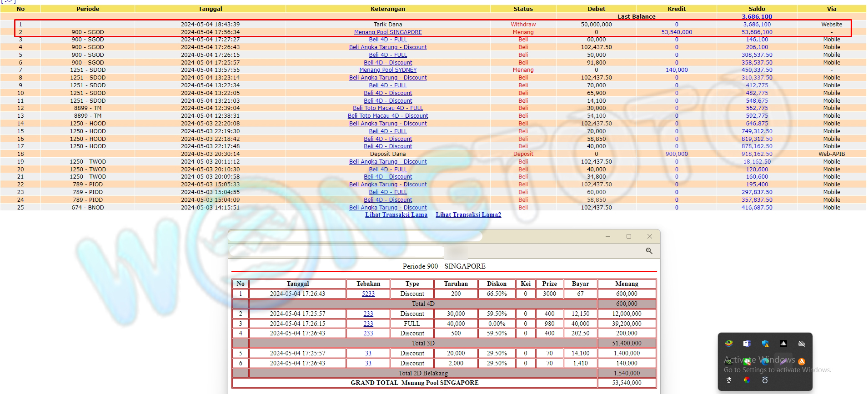This screenshot has width=868, height=394.
Task: Click tebakan 33 link in row 6
Action: pyautogui.click(x=368, y=364)
